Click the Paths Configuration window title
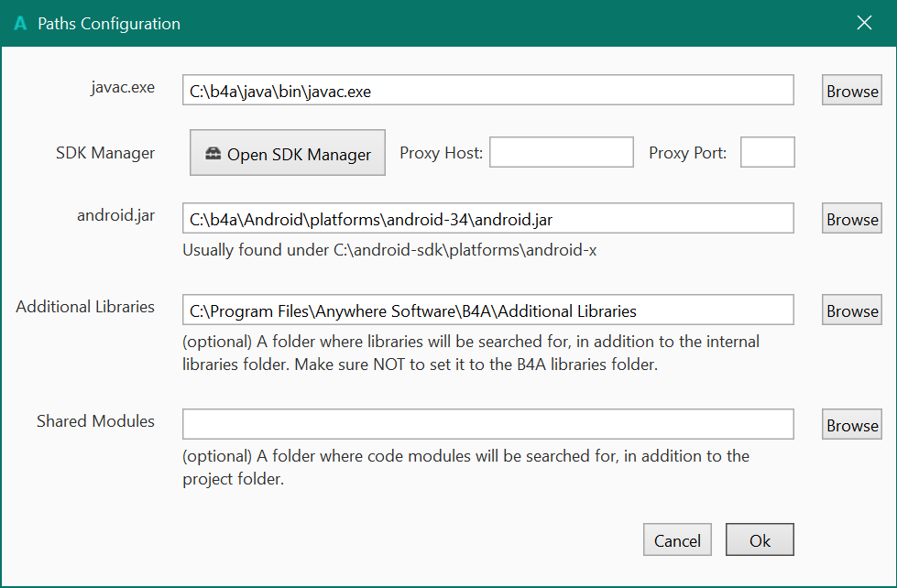 (x=109, y=24)
